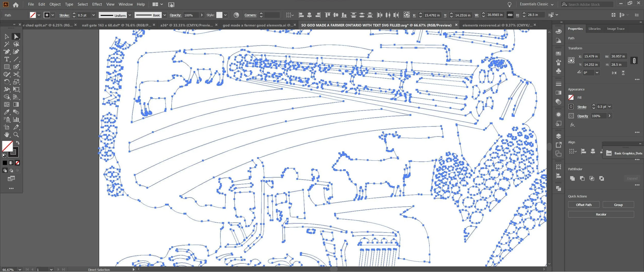This screenshot has width=644, height=272.
Task: Enable Draw Behind mode
Action: [11, 170]
